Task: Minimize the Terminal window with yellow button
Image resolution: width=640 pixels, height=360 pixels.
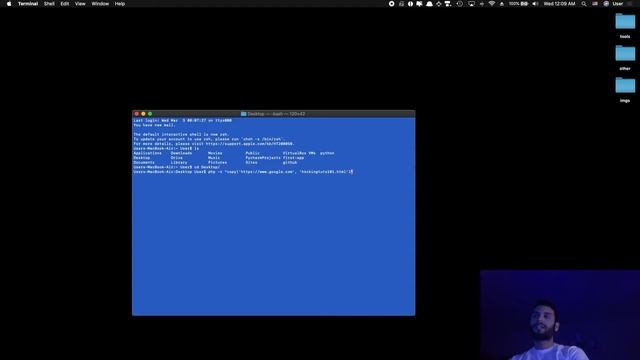Action: [143, 114]
